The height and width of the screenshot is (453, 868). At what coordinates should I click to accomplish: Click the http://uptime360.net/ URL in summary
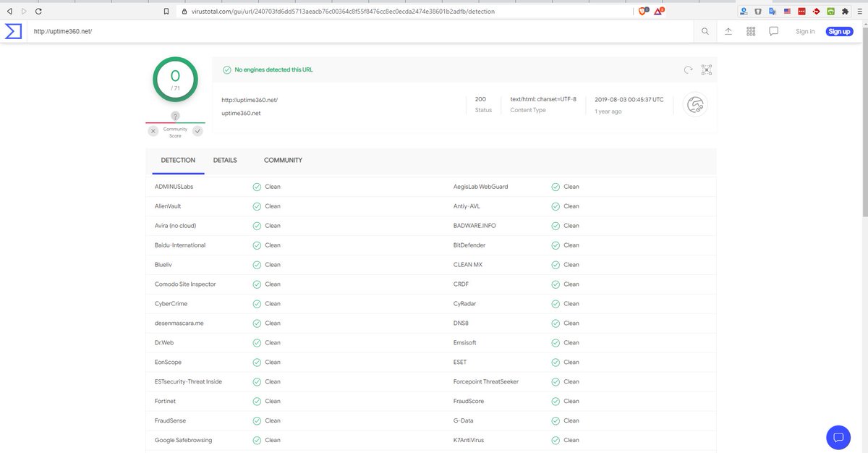pos(250,100)
